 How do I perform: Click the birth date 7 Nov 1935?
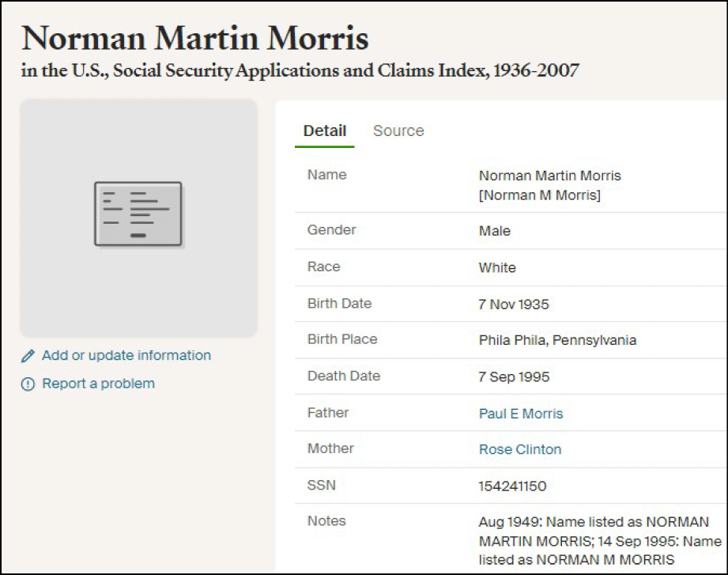tap(514, 305)
